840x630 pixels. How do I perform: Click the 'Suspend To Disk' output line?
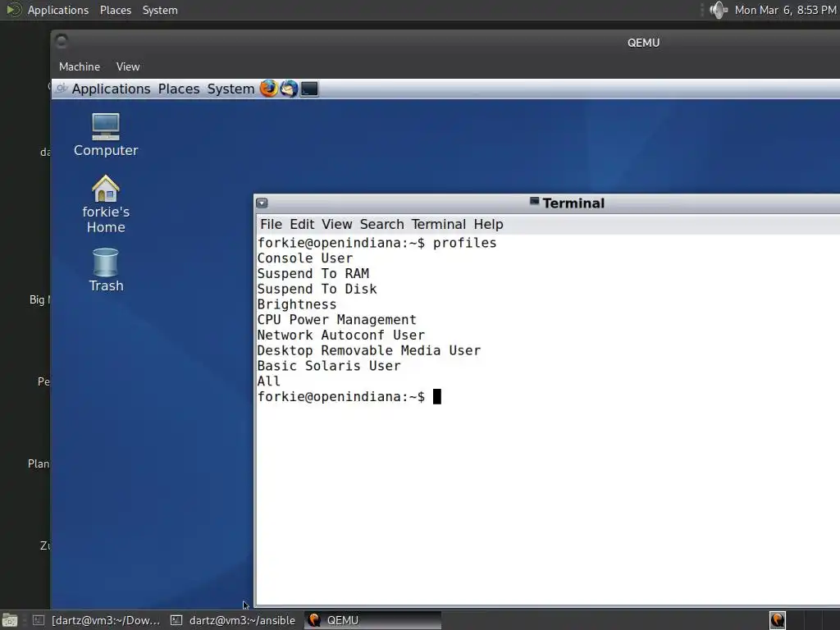317,290
